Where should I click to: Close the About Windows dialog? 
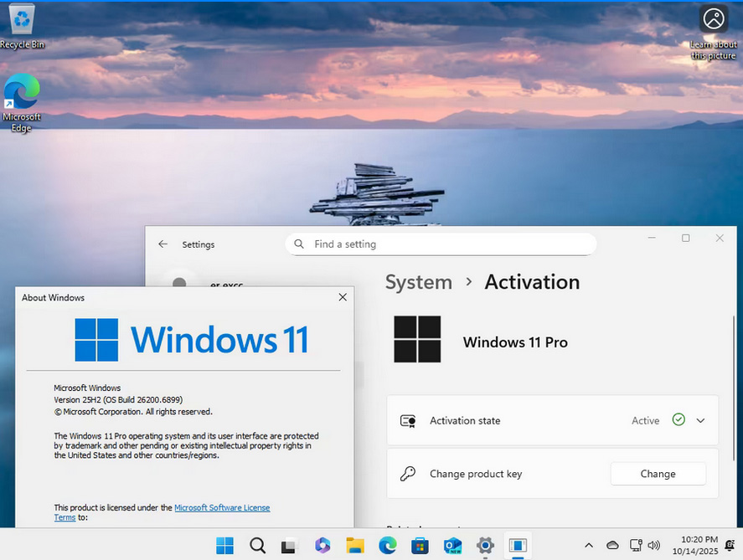[343, 297]
